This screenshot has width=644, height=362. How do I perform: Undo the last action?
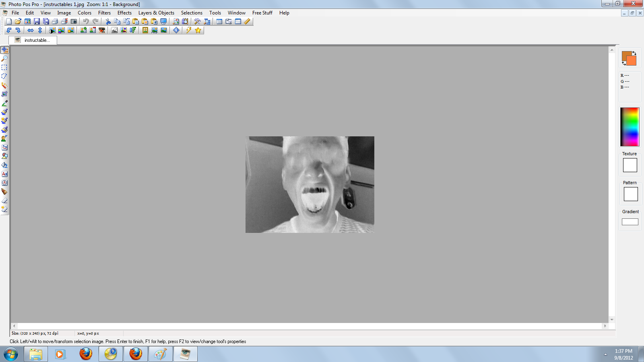click(86, 21)
